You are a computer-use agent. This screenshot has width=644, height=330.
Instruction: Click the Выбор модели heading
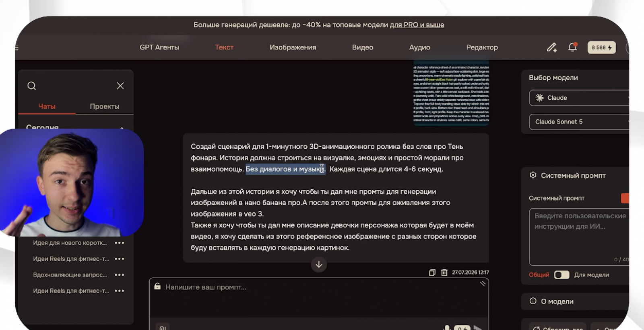click(x=553, y=78)
